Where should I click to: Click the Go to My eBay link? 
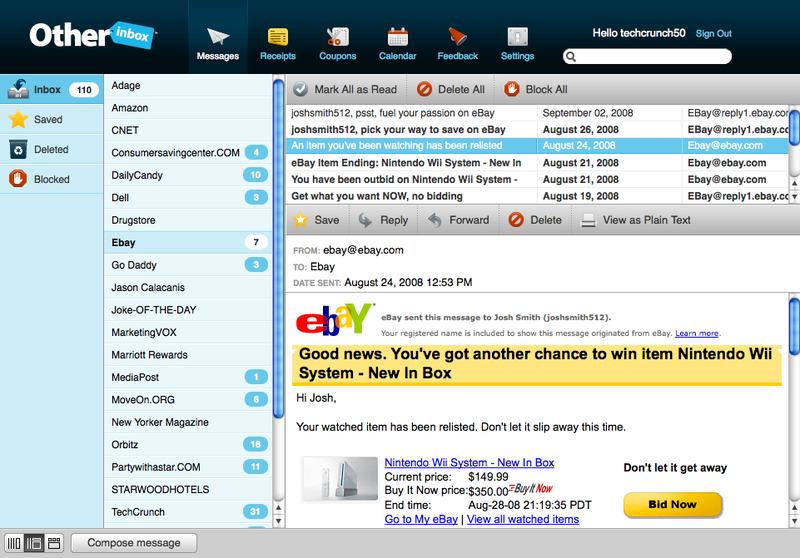click(x=421, y=519)
